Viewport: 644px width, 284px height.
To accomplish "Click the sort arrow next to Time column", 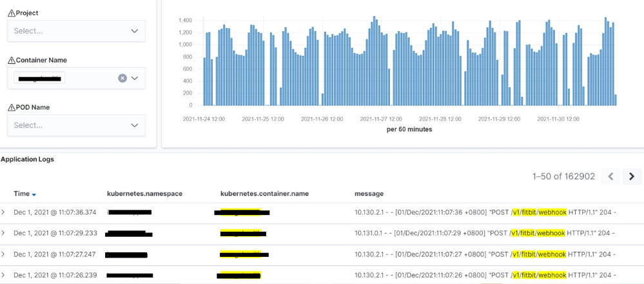I will (34, 194).
